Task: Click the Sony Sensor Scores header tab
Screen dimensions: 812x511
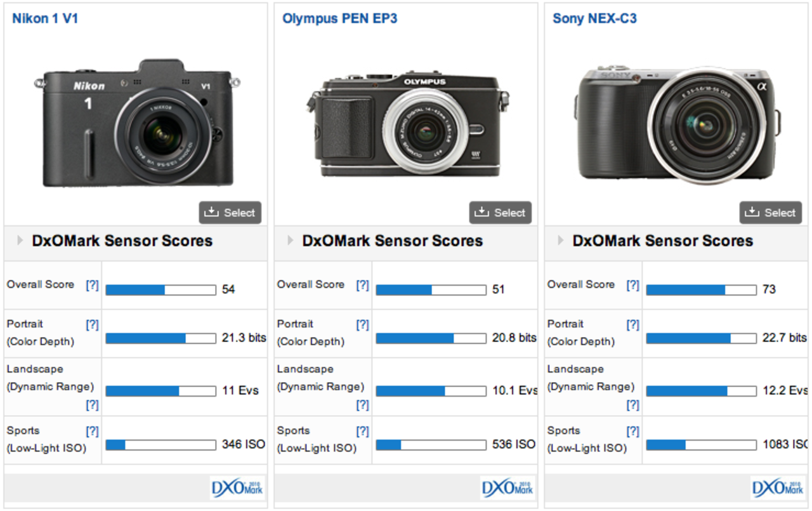Action: 664,241
